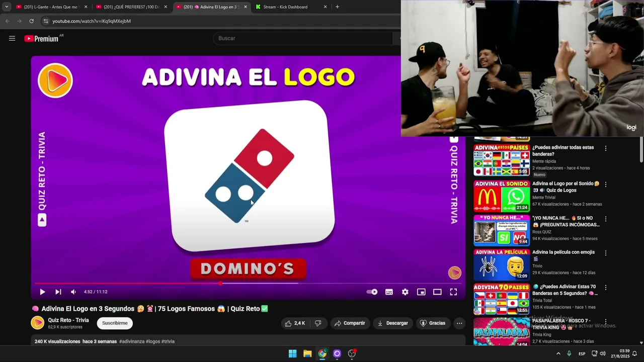This screenshot has width=644, height=362.
Task: Go back with the browser back arrow
Action: tap(7, 21)
